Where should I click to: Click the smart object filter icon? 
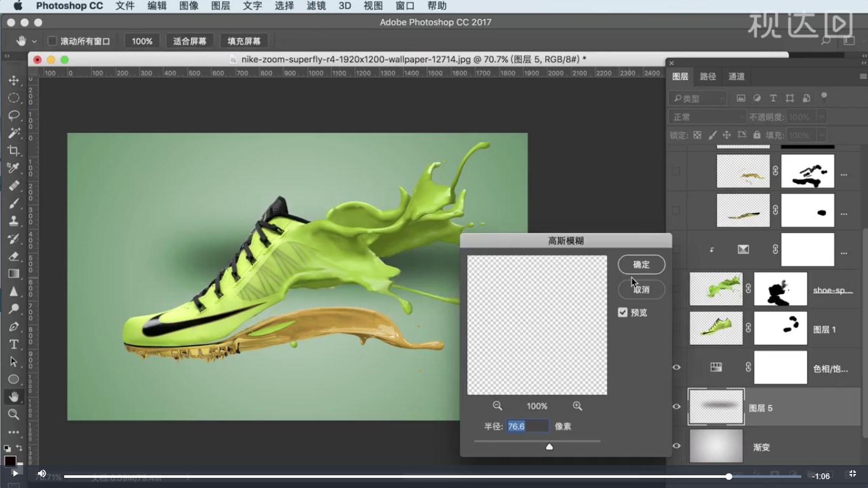coord(806,98)
